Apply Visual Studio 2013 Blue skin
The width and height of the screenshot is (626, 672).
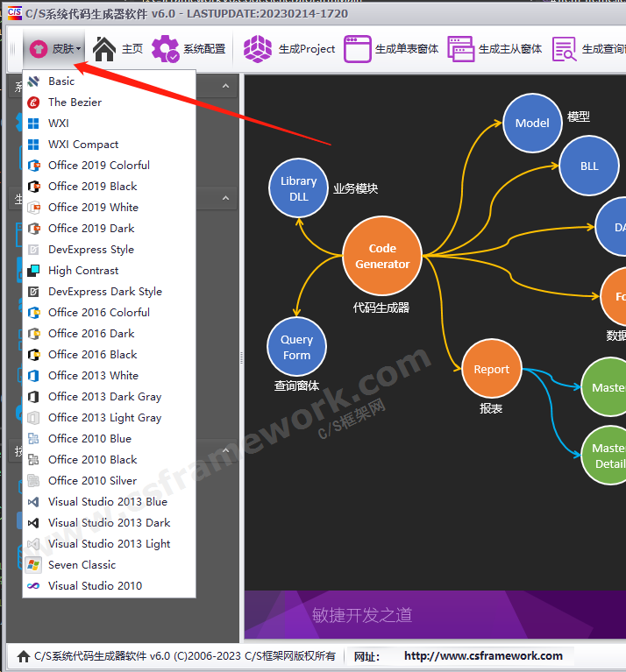tap(107, 502)
